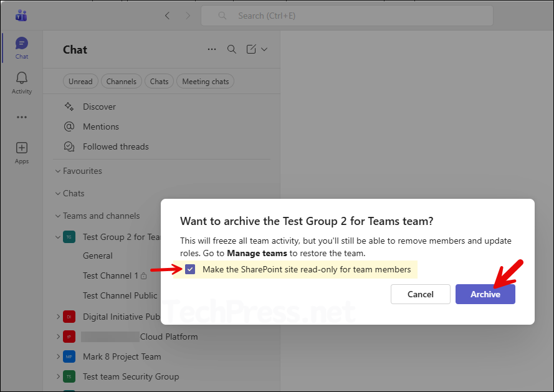The image size is (554, 392).
Task: Click the Discover compass icon
Action: (x=69, y=106)
